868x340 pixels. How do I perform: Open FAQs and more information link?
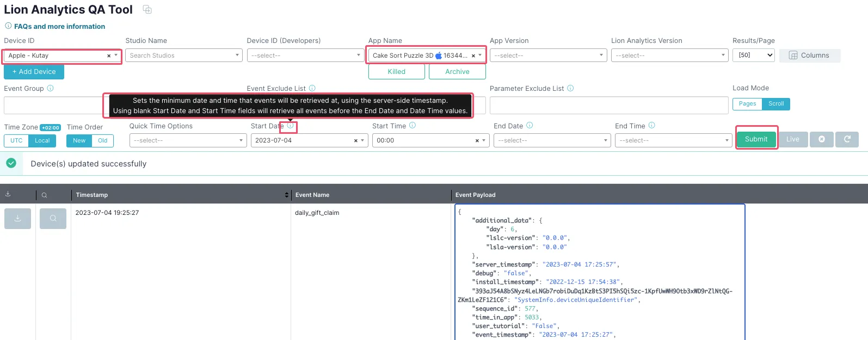[x=59, y=26]
